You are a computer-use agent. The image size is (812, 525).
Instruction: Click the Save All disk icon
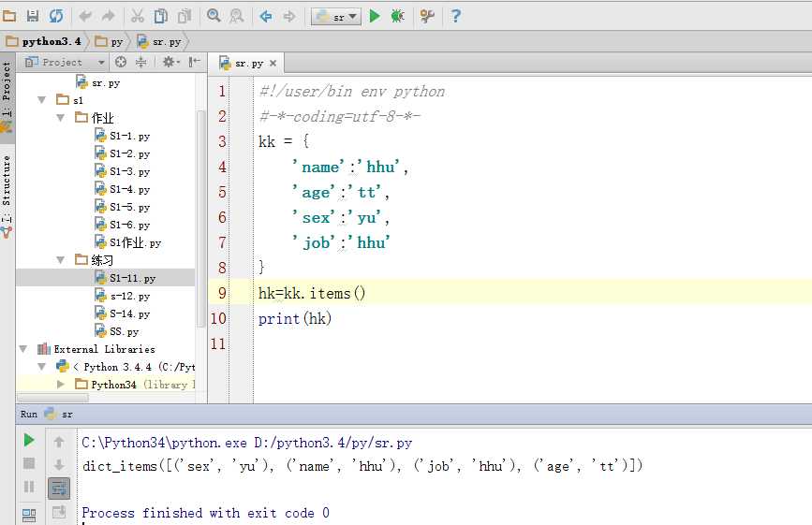pyautogui.click(x=33, y=16)
